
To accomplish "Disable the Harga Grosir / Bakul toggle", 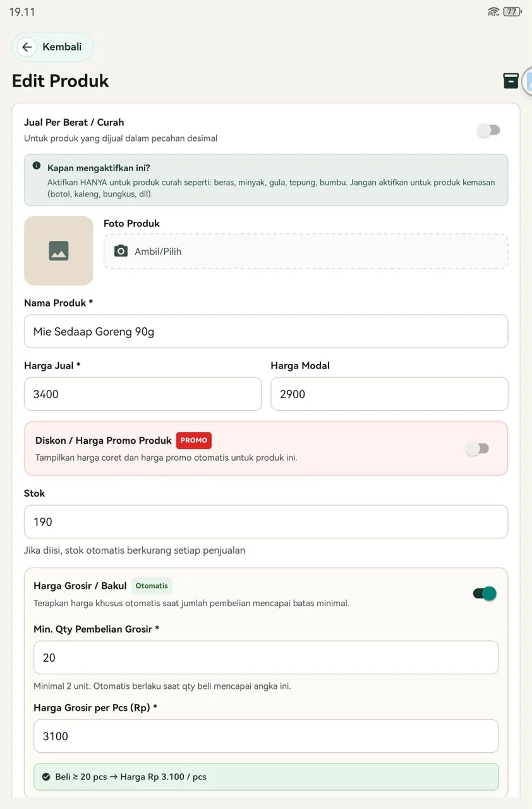I will tap(485, 593).
